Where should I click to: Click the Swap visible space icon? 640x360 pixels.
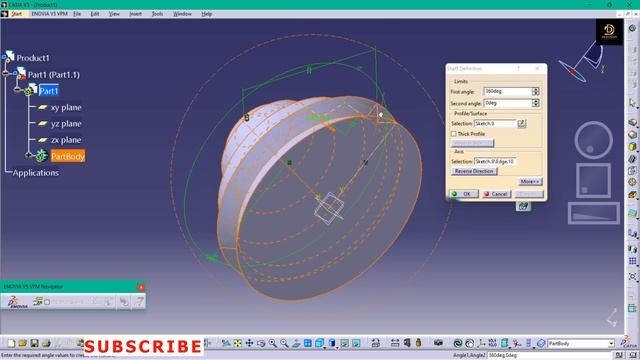click(x=356, y=343)
